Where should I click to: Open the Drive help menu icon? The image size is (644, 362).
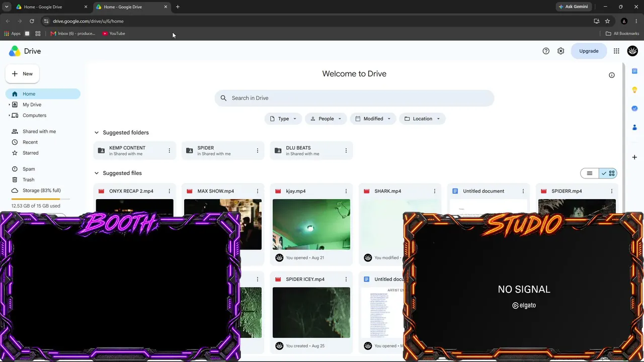click(x=546, y=51)
